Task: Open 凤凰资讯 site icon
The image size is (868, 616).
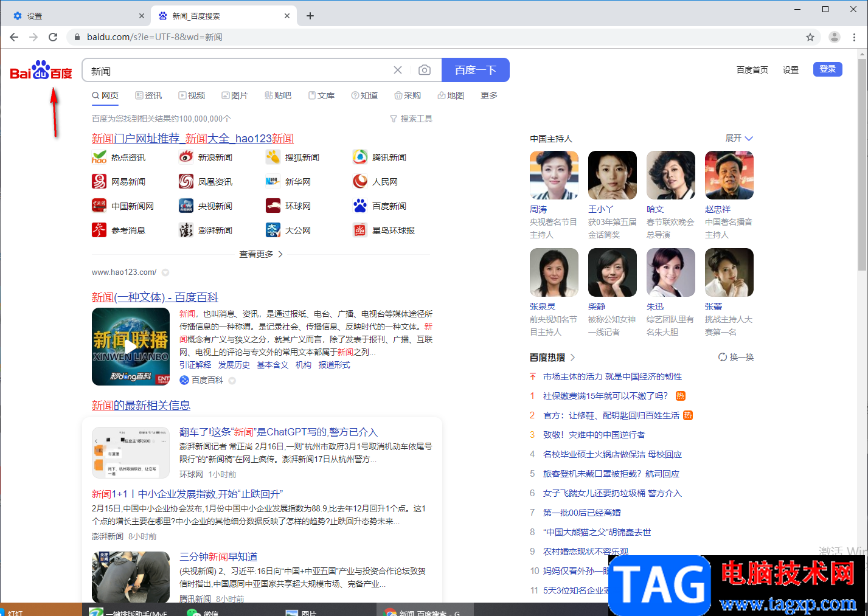Action: 186,181
